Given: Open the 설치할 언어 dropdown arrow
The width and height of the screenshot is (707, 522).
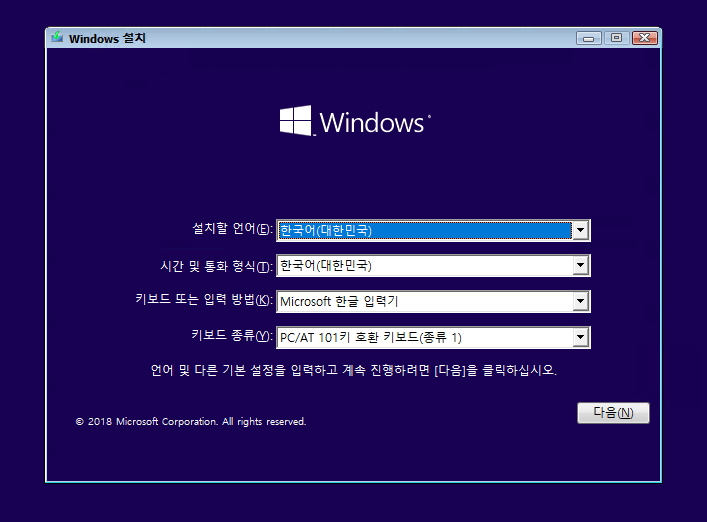Looking at the screenshot, I should 581,230.
